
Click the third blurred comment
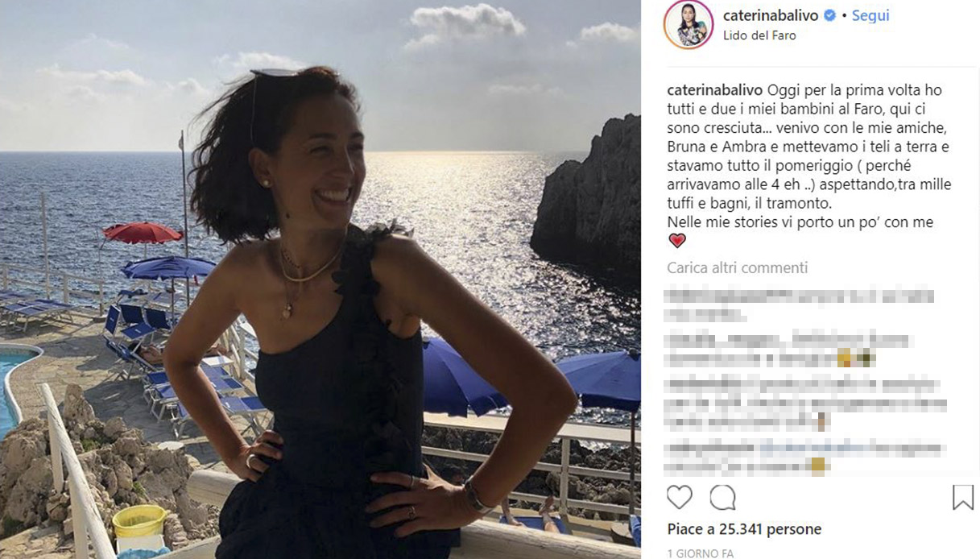806,403
